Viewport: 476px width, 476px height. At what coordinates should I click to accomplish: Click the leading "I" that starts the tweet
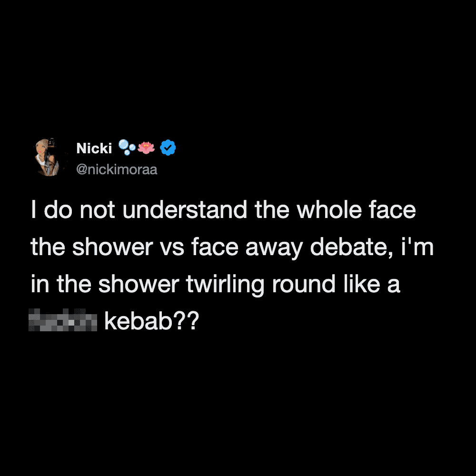pos(34,210)
